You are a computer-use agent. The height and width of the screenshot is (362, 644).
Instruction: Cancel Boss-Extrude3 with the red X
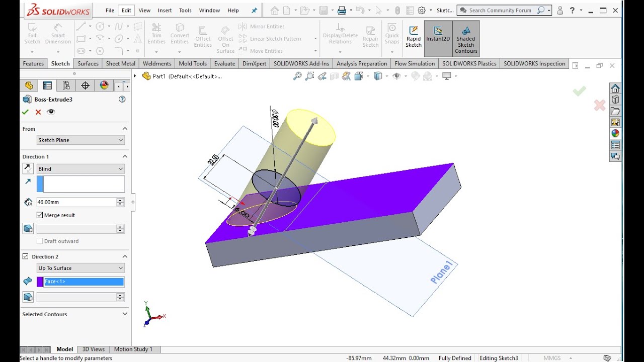click(x=38, y=112)
